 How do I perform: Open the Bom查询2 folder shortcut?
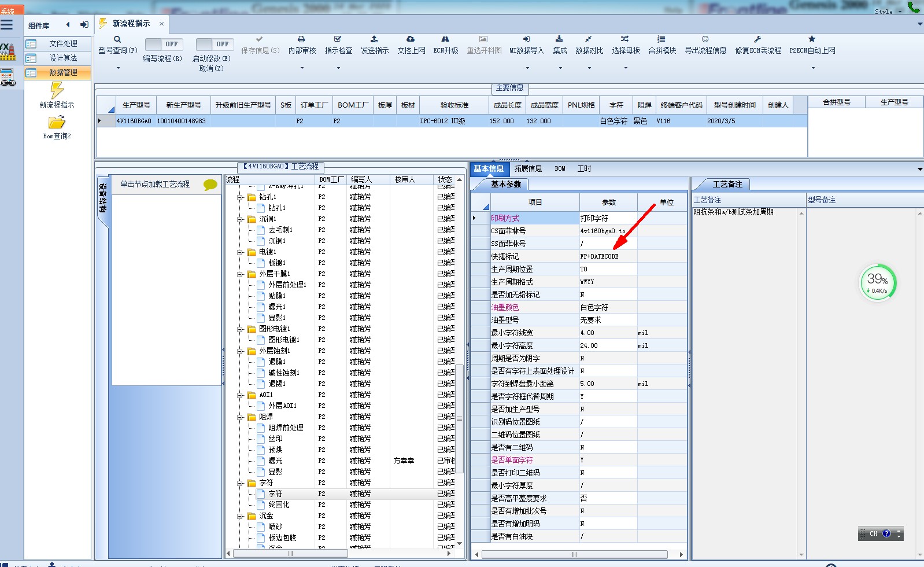click(x=57, y=127)
